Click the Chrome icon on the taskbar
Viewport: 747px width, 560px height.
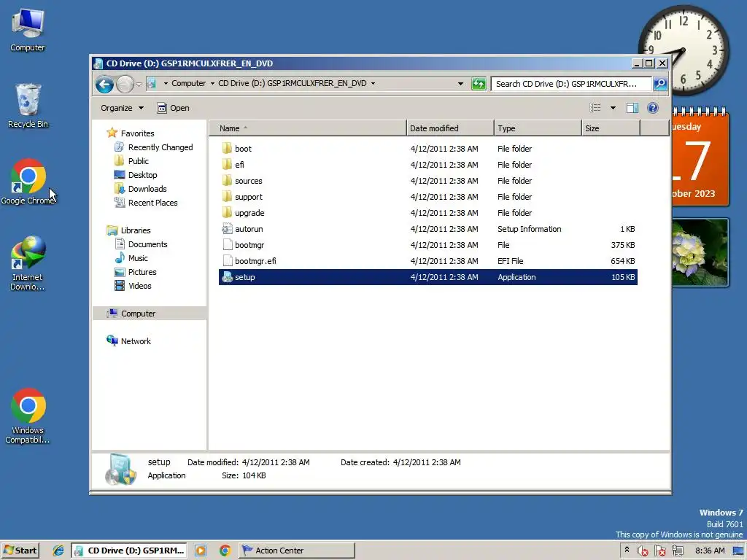pos(225,551)
